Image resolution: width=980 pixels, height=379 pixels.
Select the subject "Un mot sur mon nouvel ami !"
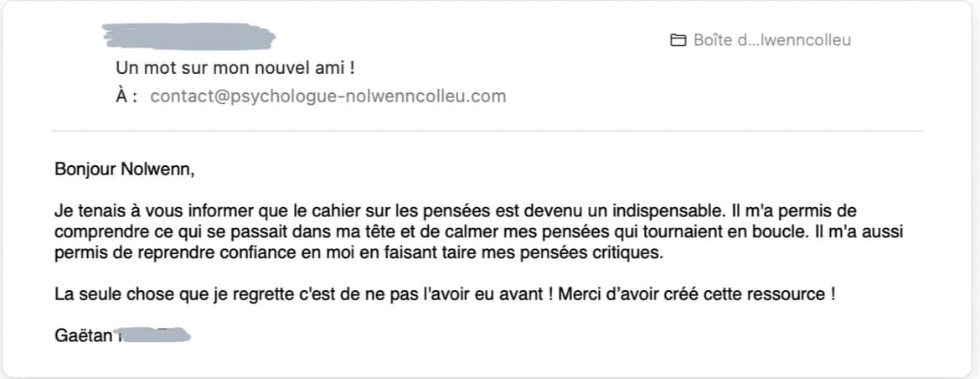(x=241, y=67)
